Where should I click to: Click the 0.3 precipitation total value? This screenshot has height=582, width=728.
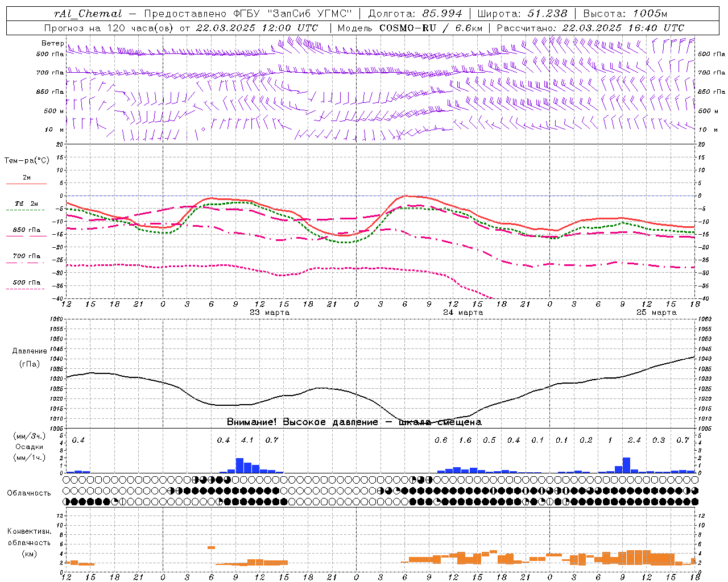coord(659,440)
